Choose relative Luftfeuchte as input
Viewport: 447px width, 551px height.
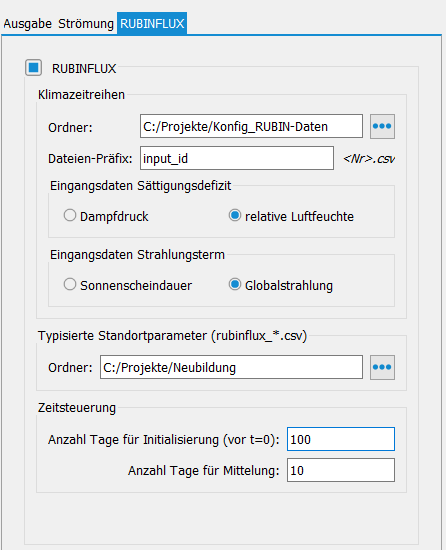(x=234, y=215)
